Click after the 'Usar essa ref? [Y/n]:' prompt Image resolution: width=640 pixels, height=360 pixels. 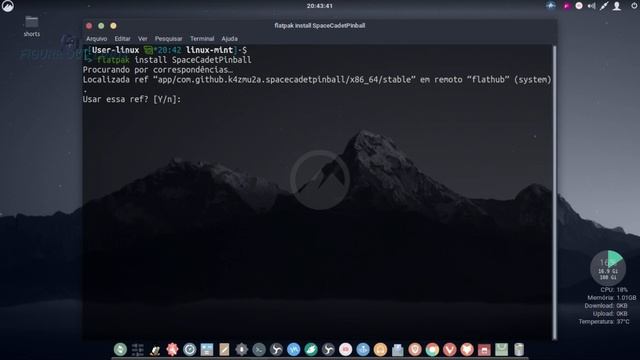click(x=184, y=99)
